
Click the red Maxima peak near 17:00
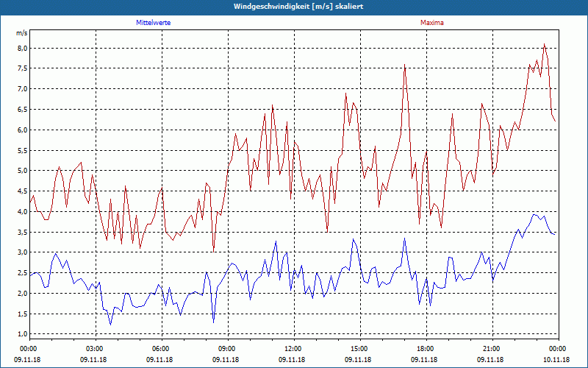[x=405, y=65]
